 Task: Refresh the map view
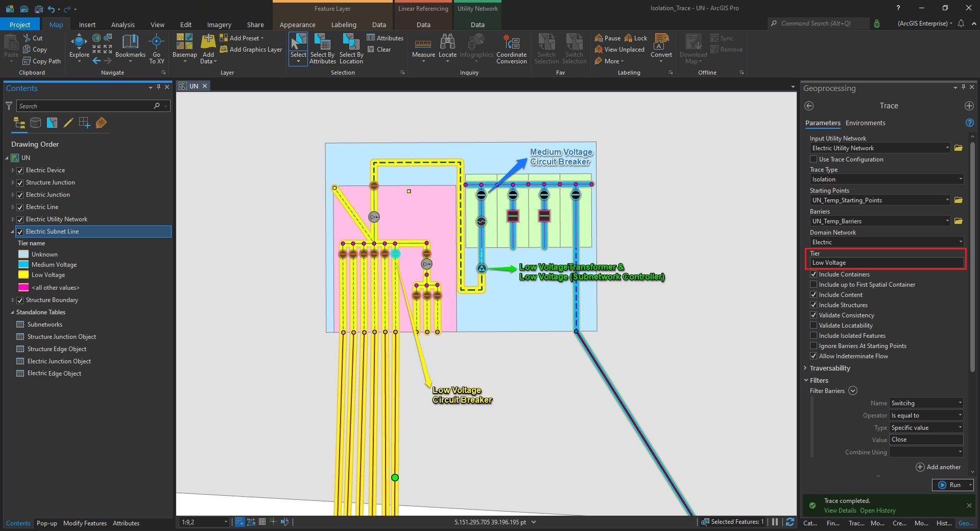(790, 522)
